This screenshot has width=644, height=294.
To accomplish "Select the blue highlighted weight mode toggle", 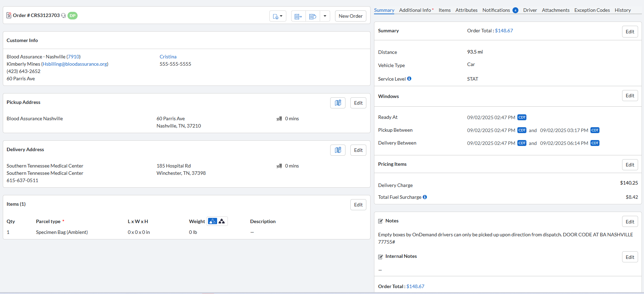I will click(212, 221).
